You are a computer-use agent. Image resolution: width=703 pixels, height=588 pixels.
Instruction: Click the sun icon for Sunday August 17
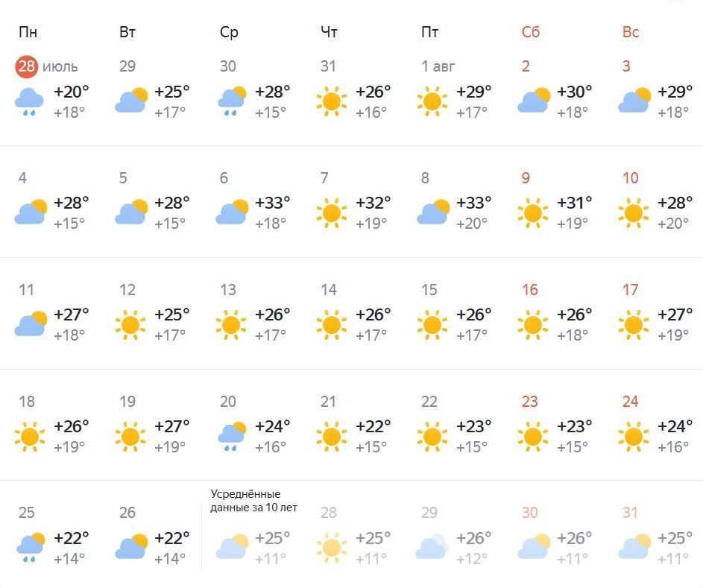[633, 325]
